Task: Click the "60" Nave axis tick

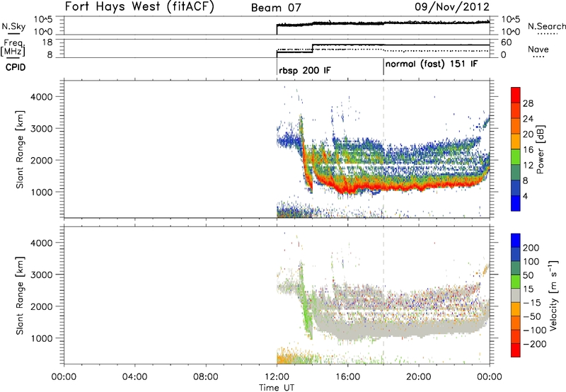Action: pos(506,42)
